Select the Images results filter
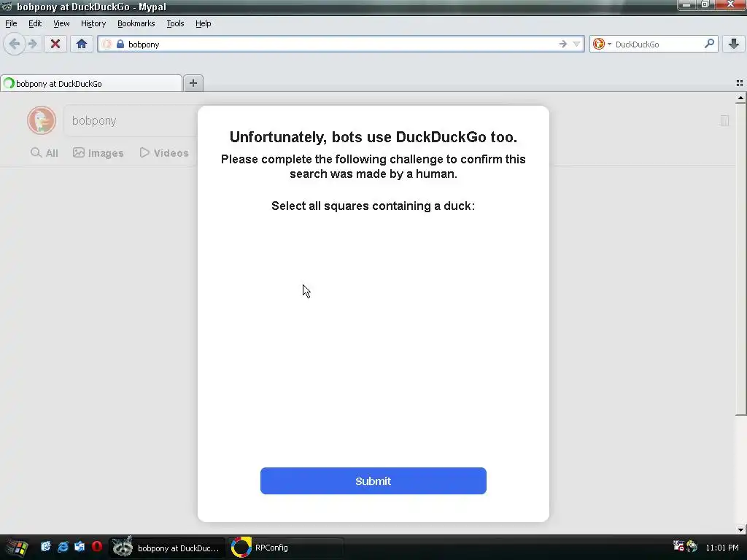 (98, 153)
